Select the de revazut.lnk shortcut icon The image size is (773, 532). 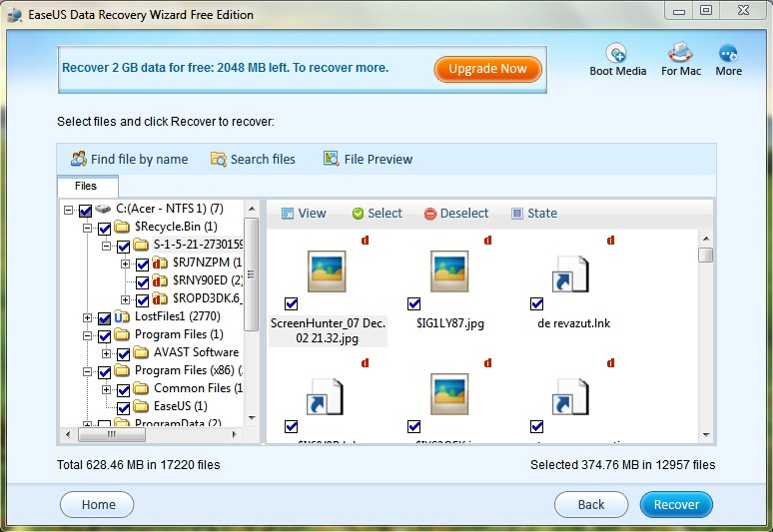[x=570, y=273]
